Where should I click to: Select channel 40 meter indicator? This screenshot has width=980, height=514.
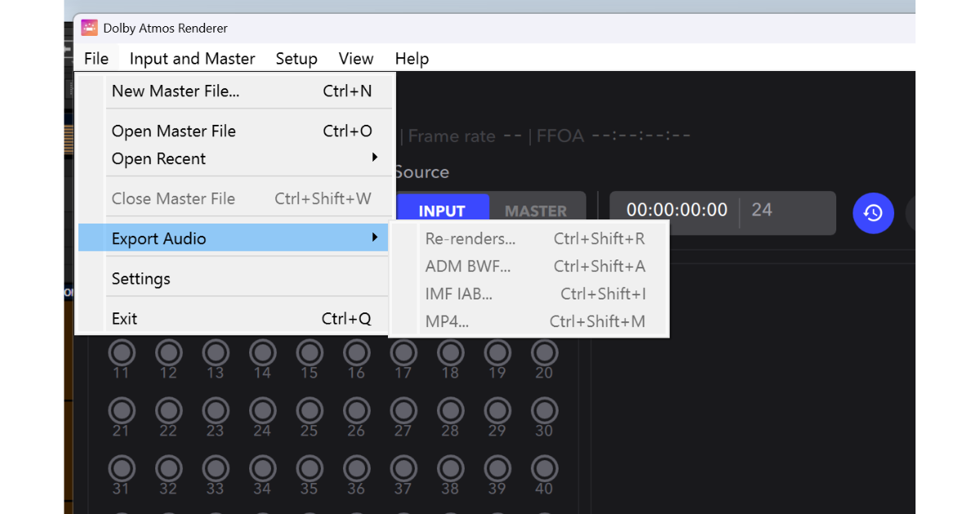(x=544, y=467)
